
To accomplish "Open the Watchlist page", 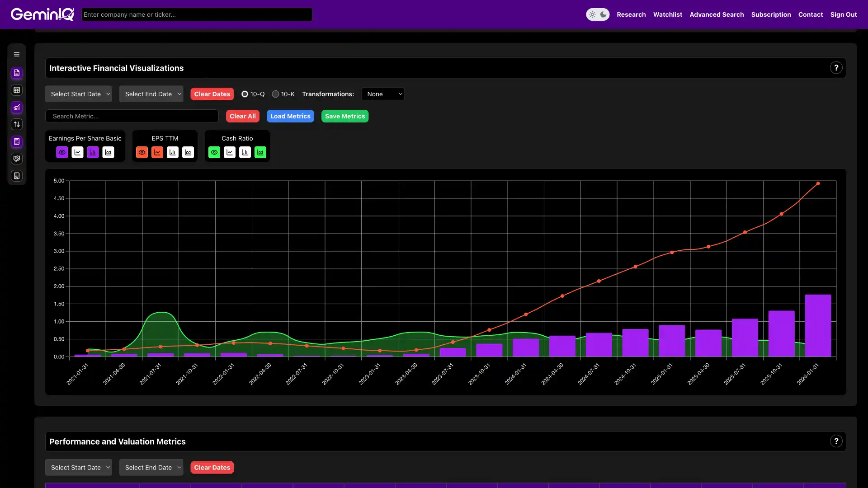I will [667, 14].
